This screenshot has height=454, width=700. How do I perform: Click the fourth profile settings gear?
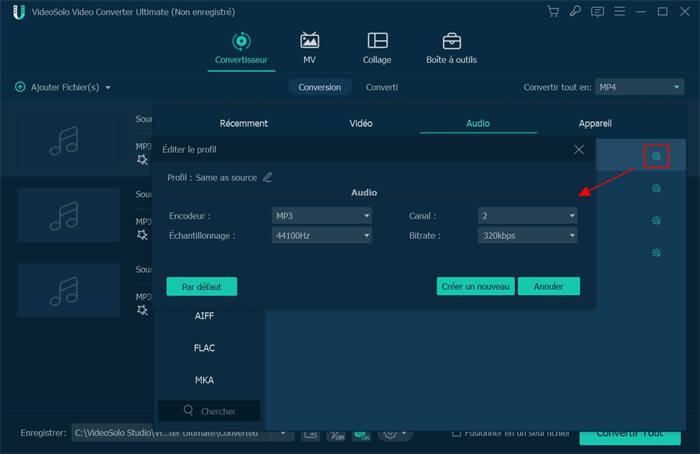[656, 253]
